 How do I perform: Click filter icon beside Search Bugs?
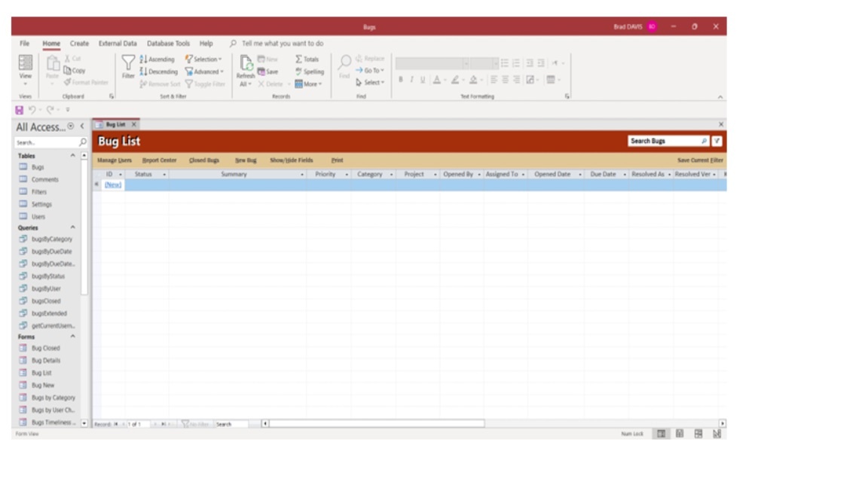click(x=717, y=141)
